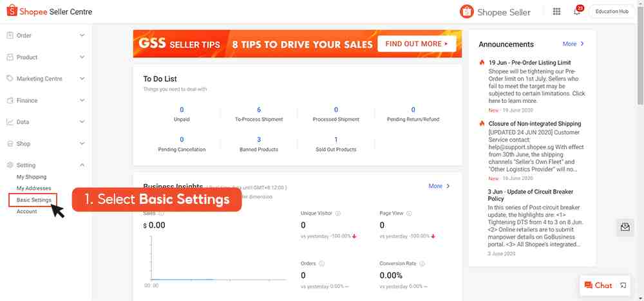Click the Order sidebar icon
Screen dimensions: 644x301
[x=10, y=35]
